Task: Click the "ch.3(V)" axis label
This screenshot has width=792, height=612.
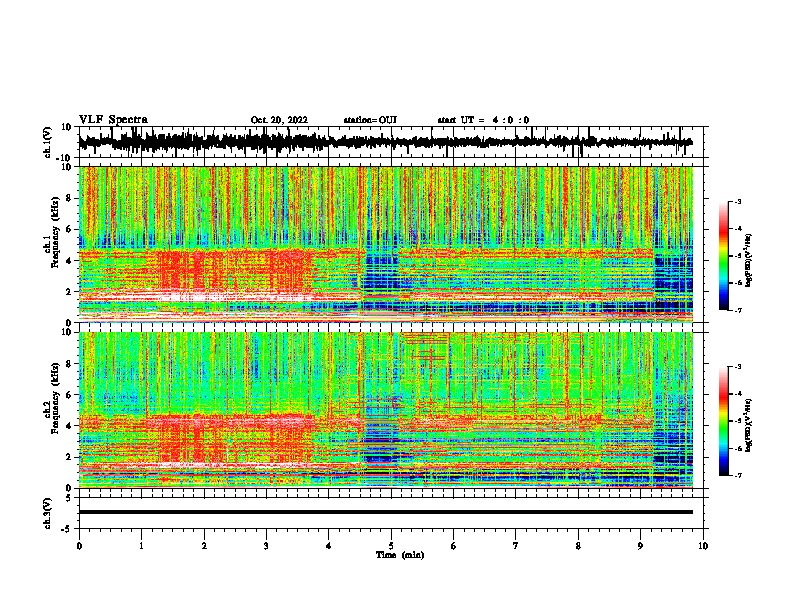Action: (x=48, y=513)
